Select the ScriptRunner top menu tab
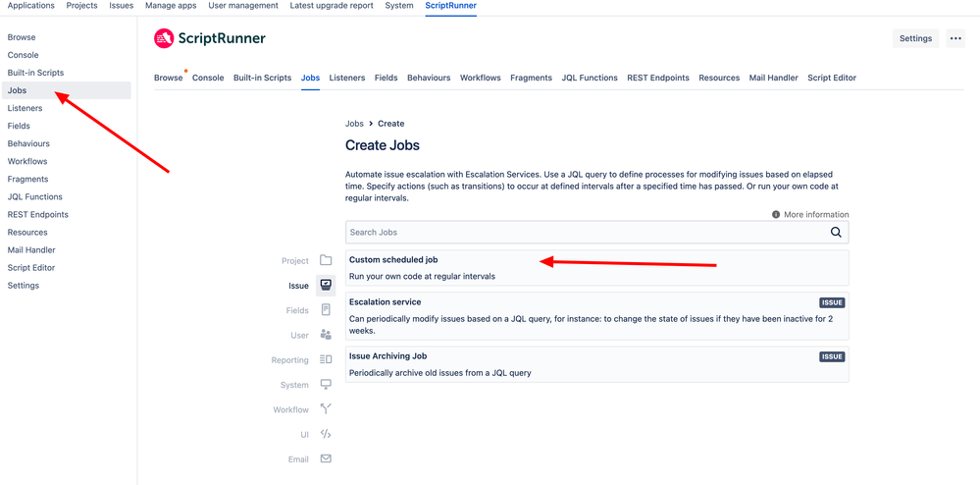Viewport: 980px width, 485px height. (x=450, y=6)
